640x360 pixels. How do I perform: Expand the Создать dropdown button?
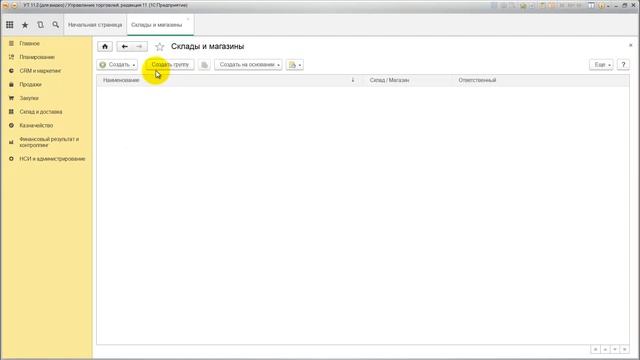tap(117, 65)
